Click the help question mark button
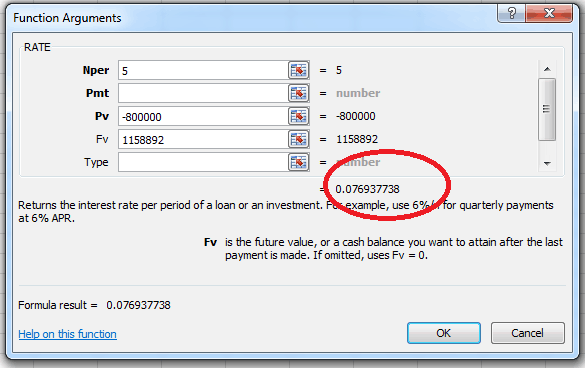The width and height of the screenshot is (585, 368). click(x=512, y=14)
